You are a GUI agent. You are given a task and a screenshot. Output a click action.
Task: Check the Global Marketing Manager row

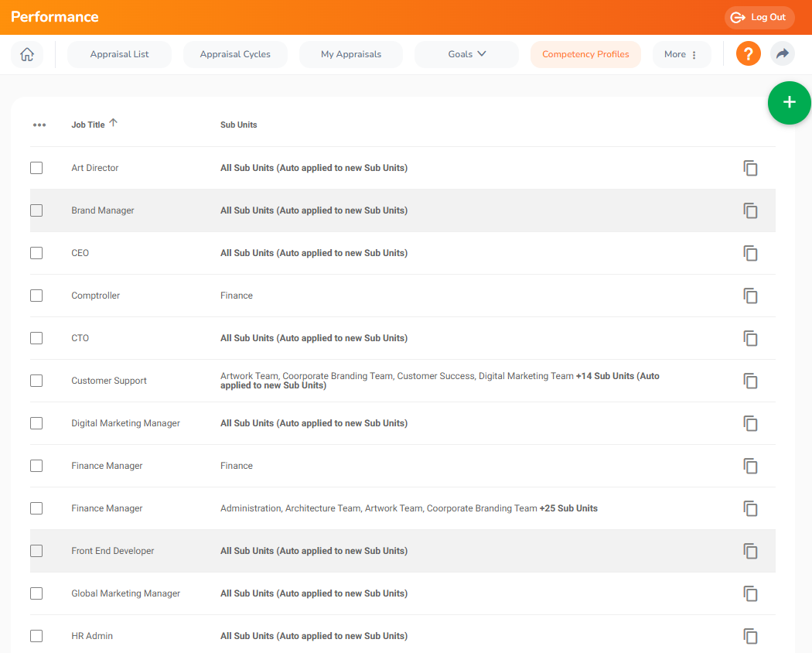36,593
